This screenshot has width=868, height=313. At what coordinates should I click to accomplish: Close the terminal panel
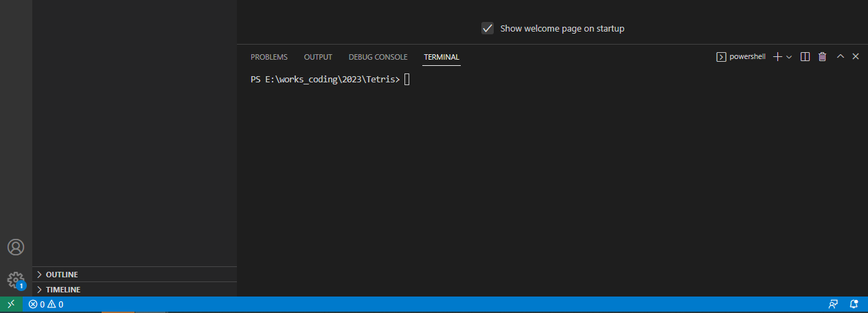856,57
